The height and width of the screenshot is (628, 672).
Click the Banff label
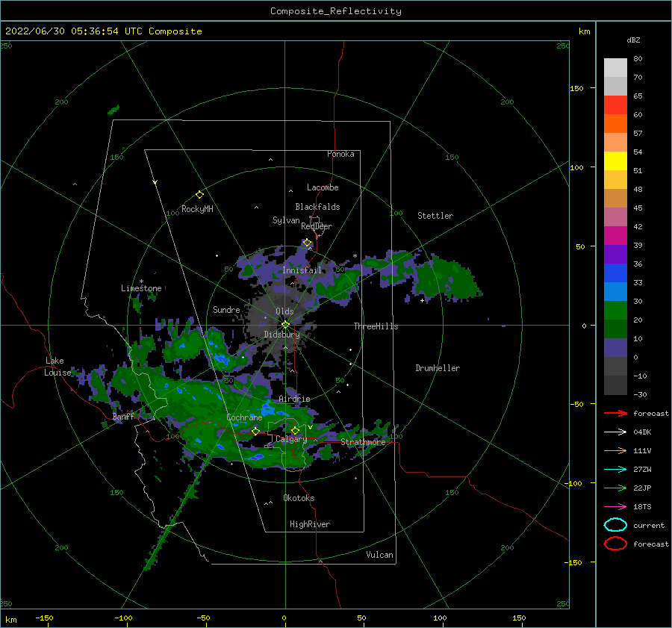tap(123, 417)
